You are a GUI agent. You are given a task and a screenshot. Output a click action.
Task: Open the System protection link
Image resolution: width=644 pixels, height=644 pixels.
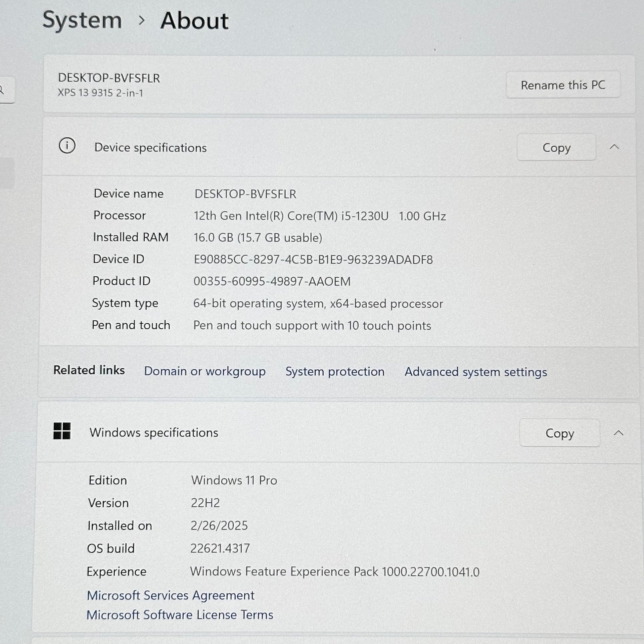pos(335,372)
